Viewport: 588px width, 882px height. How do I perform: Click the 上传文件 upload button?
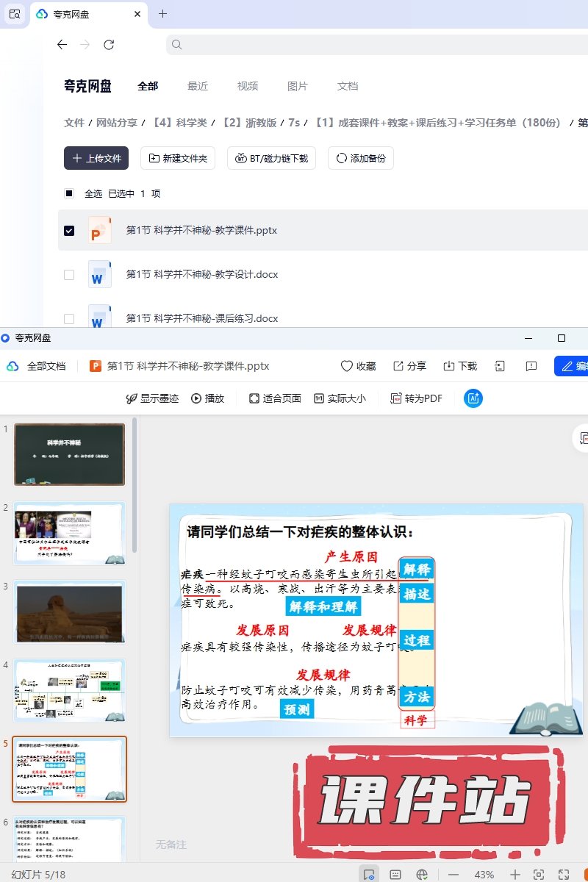[96, 158]
